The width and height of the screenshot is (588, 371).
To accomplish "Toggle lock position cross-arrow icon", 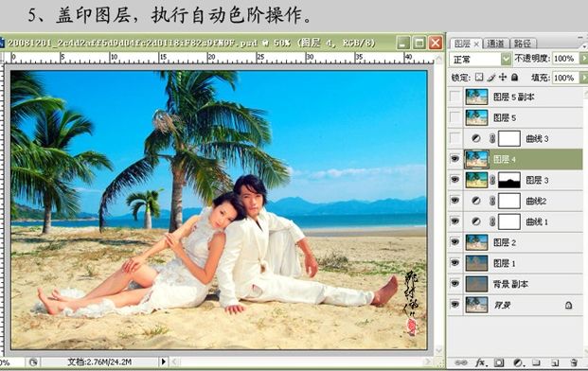I will [503, 78].
